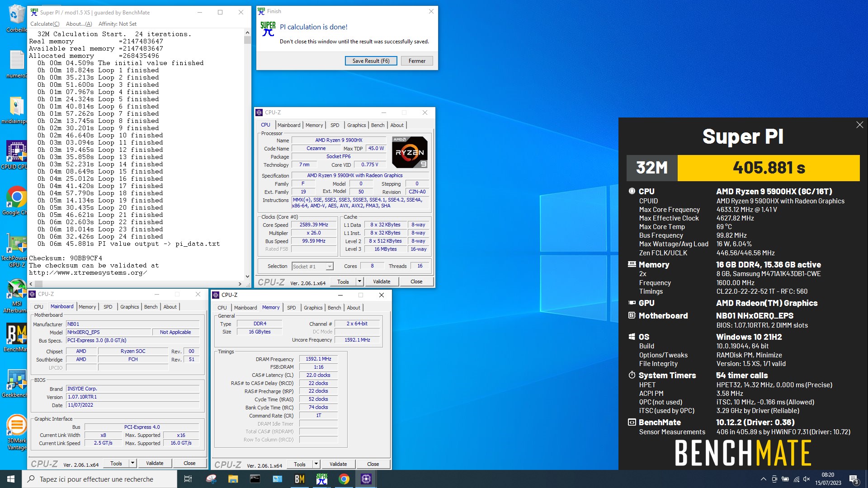Click Close in the CPU tab window
This screenshot has height=488, width=868.
(x=416, y=282)
